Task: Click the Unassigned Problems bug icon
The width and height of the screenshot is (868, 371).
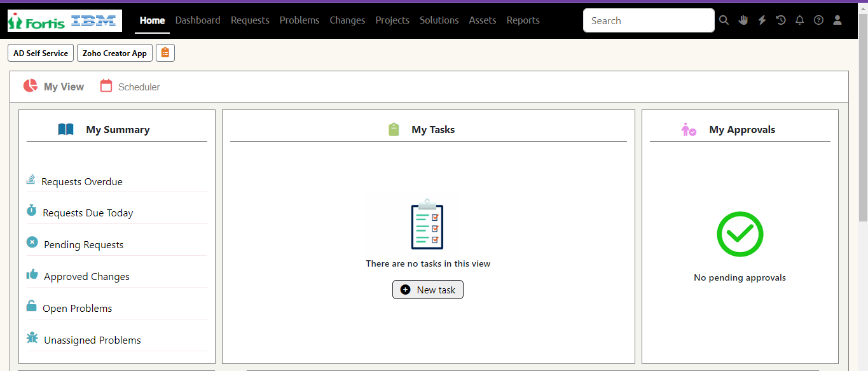Action: pyautogui.click(x=32, y=338)
